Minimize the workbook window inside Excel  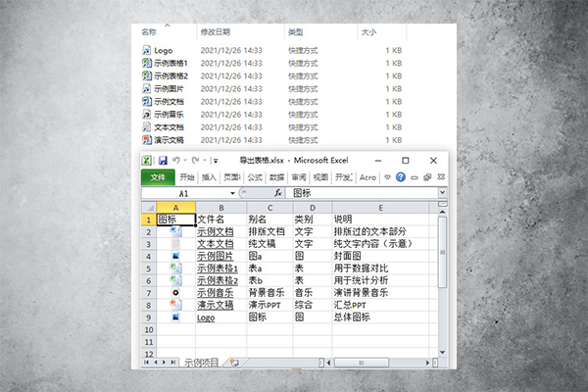tap(414, 177)
